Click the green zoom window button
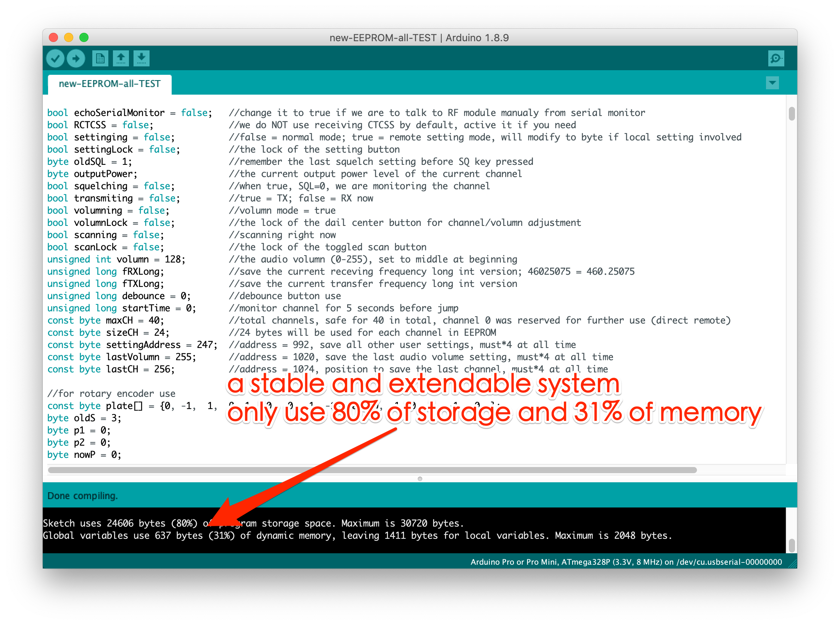 [84, 37]
